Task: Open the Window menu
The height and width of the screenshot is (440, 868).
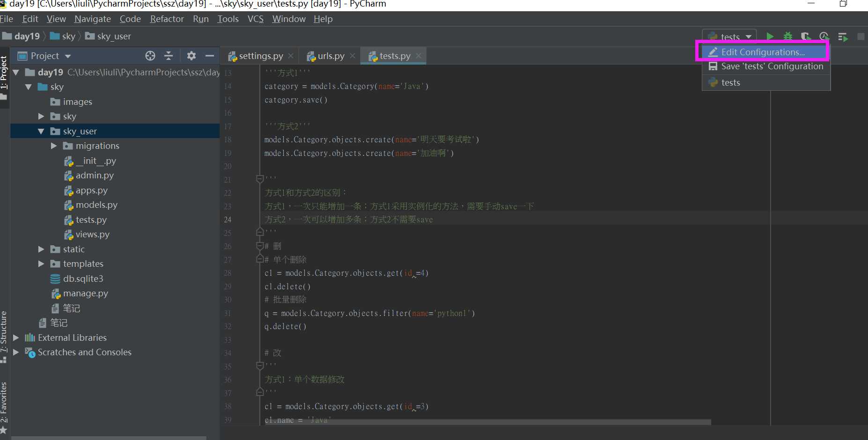Action: click(x=289, y=19)
